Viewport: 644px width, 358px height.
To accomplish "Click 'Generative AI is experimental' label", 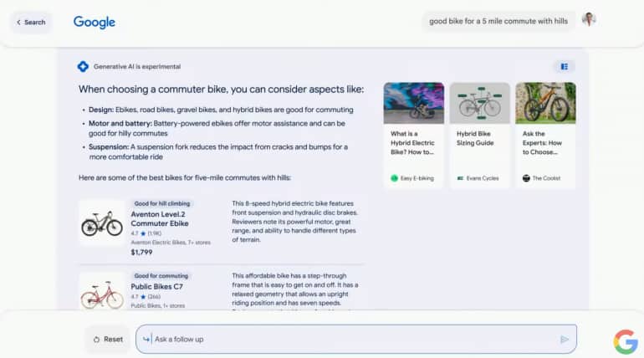I will (x=137, y=67).
